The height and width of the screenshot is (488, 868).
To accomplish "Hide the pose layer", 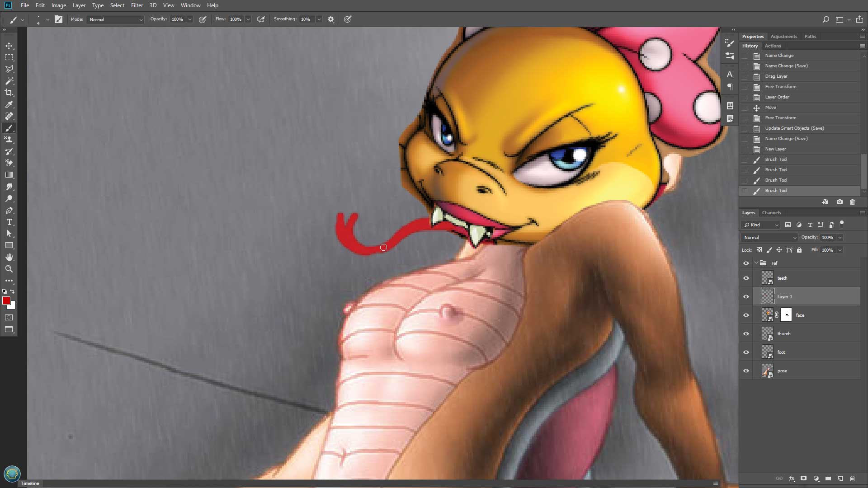I will [x=746, y=371].
